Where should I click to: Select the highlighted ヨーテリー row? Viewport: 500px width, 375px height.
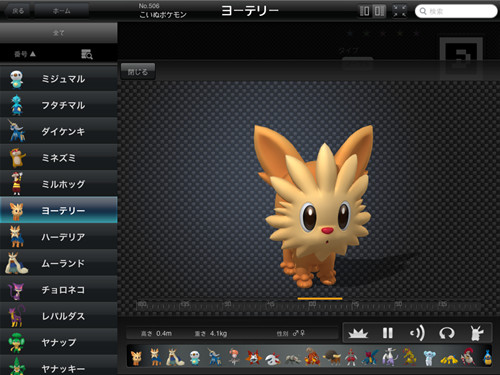click(59, 210)
